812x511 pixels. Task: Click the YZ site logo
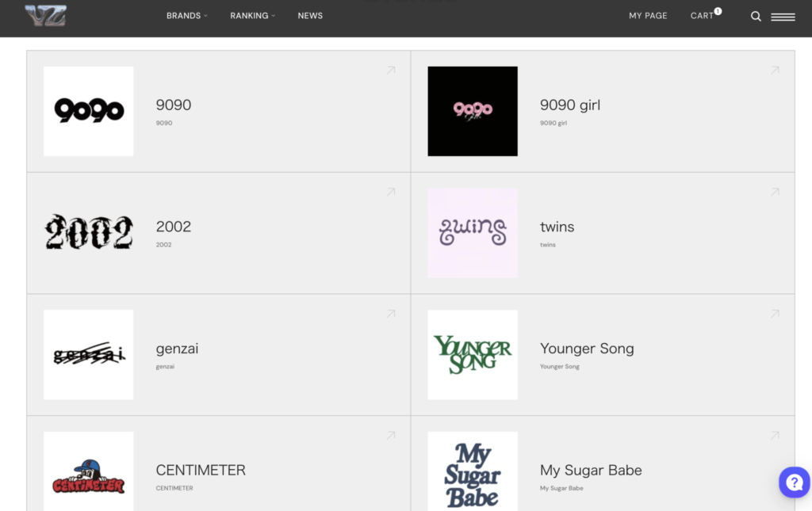45,16
